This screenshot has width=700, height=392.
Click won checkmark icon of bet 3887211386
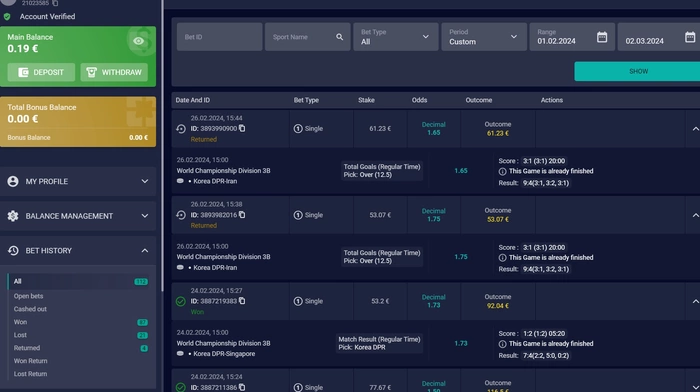pos(181,387)
